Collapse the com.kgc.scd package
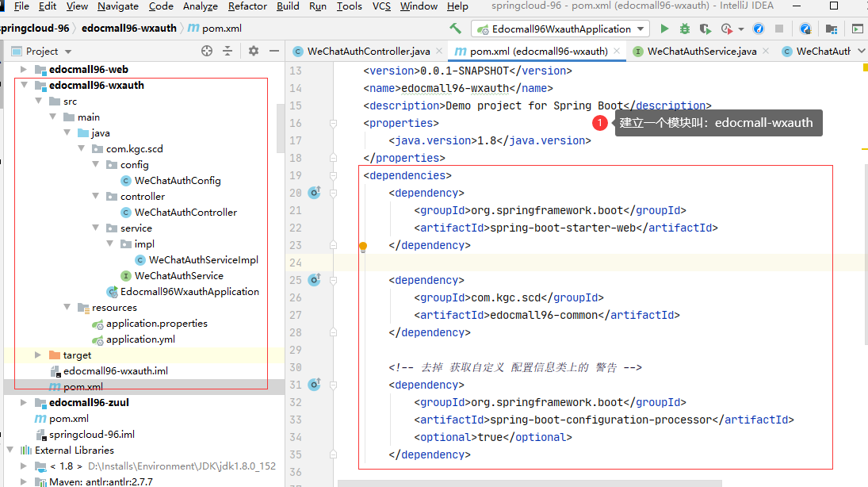The height and width of the screenshot is (487, 868). pyautogui.click(x=82, y=148)
